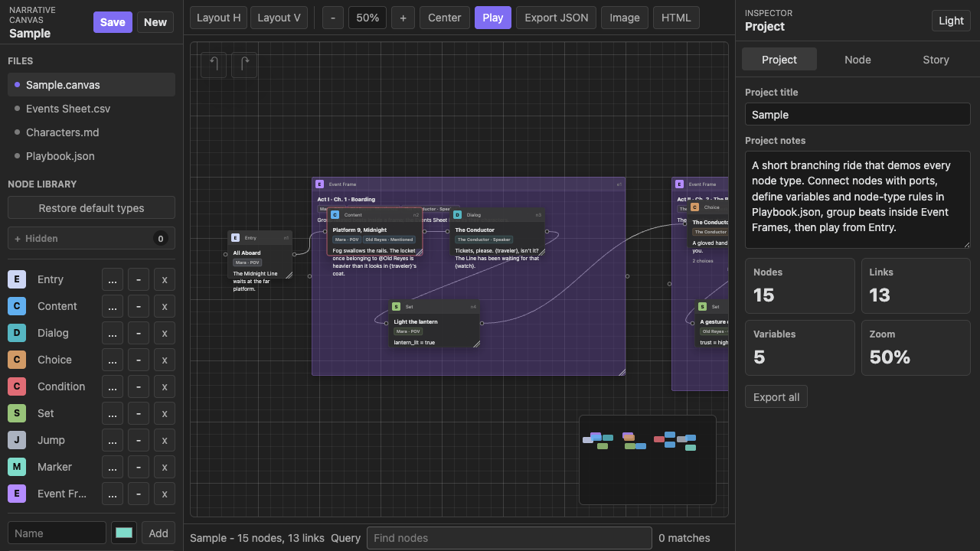Open the new type color swatch
Screen dimensions: 980x551
[x=124, y=533]
